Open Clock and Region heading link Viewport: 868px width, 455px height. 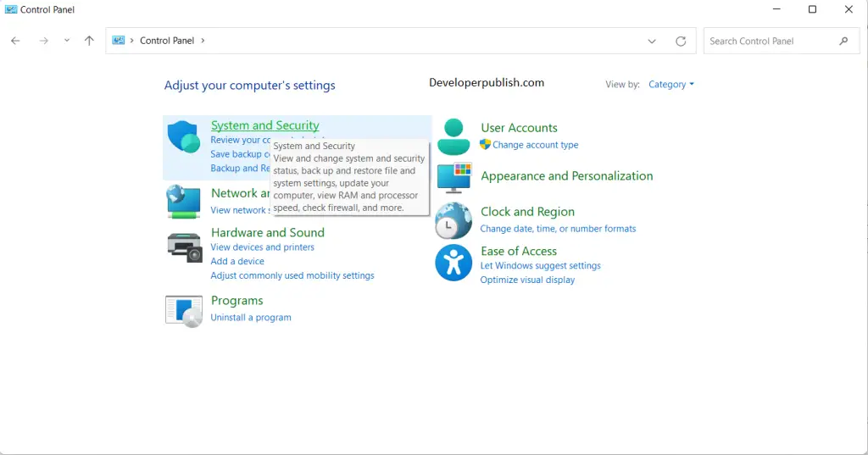pos(527,212)
